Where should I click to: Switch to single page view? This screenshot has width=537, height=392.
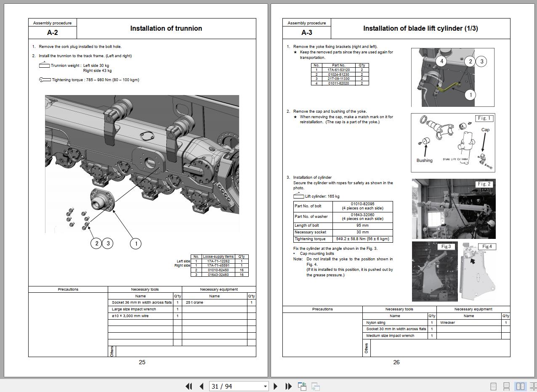494,386
